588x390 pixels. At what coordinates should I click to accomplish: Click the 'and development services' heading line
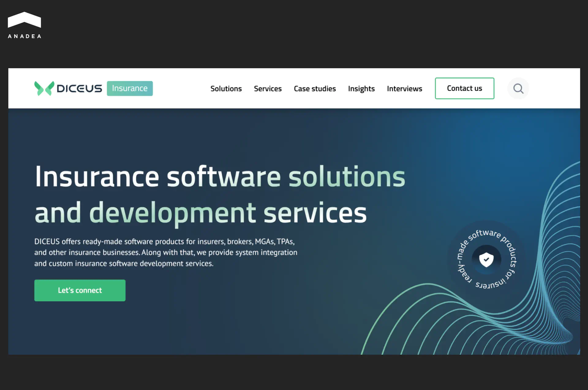[x=201, y=212]
